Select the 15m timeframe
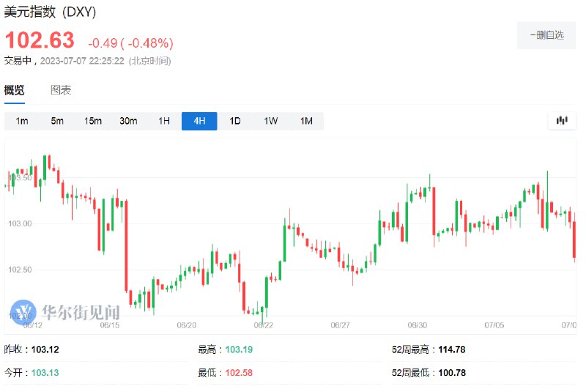Screen dimensions: 586x392 click(93, 121)
